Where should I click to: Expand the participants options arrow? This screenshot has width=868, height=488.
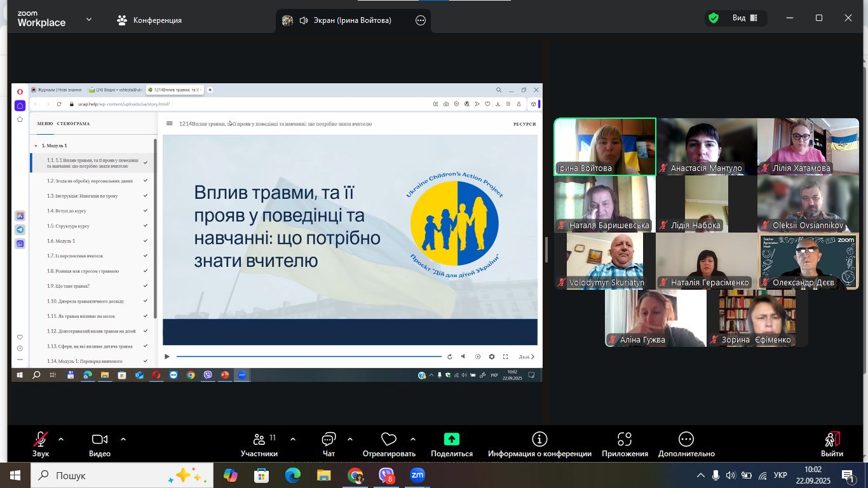click(293, 439)
